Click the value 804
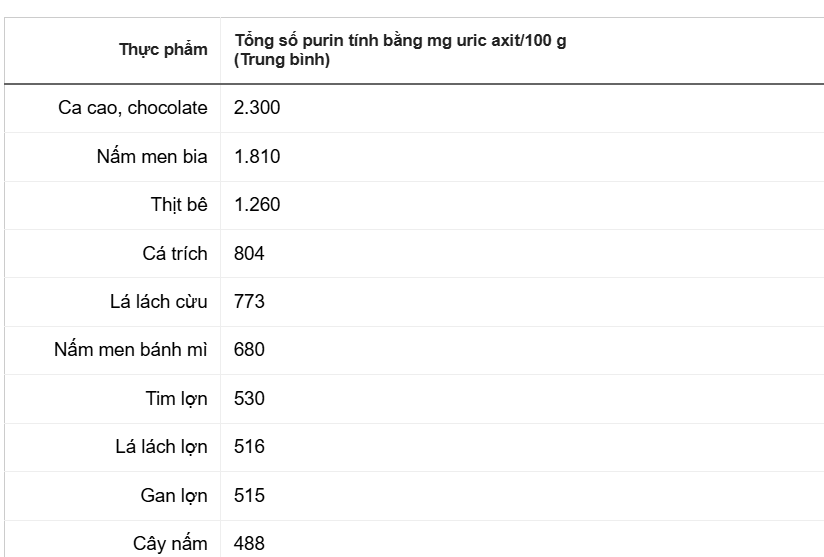 tap(249, 254)
